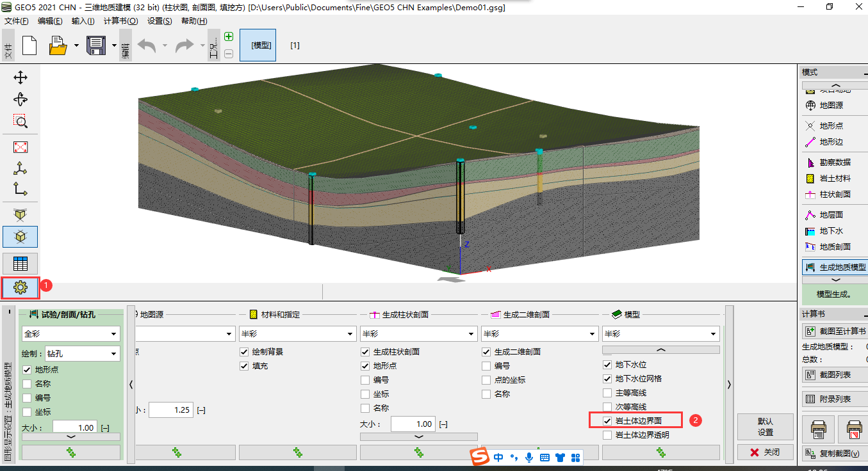Click 截图至计算书 button

pyautogui.click(x=835, y=331)
